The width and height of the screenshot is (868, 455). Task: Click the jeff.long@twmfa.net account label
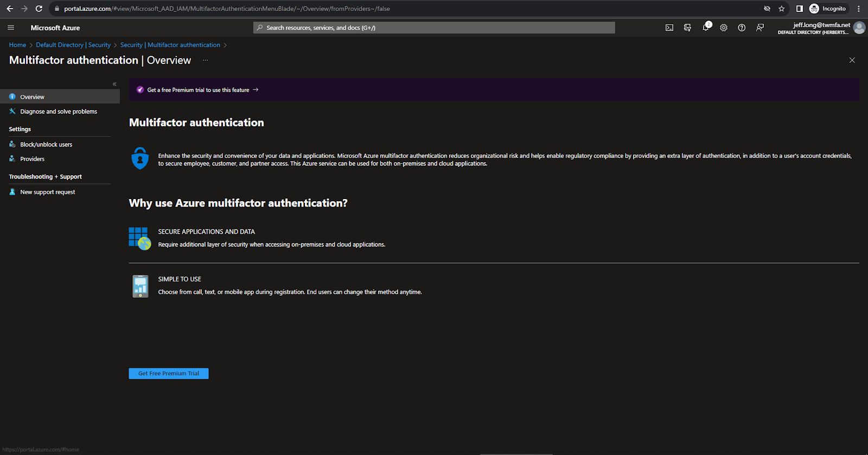(821, 25)
